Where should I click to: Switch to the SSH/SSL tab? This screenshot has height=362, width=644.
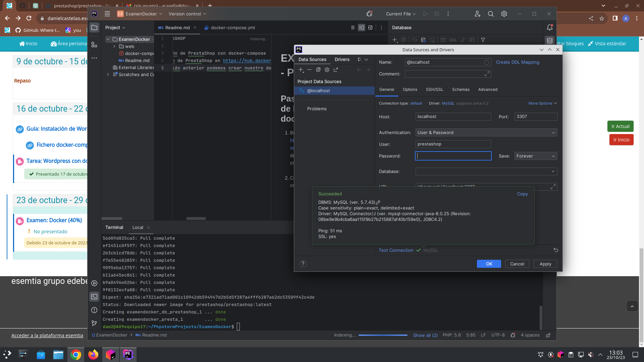434,89
